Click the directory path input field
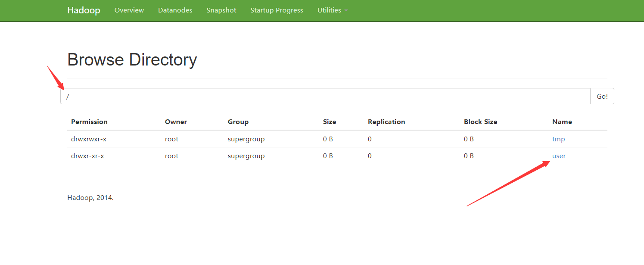This screenshot has height=265, width=644. (x=325, y=96)
